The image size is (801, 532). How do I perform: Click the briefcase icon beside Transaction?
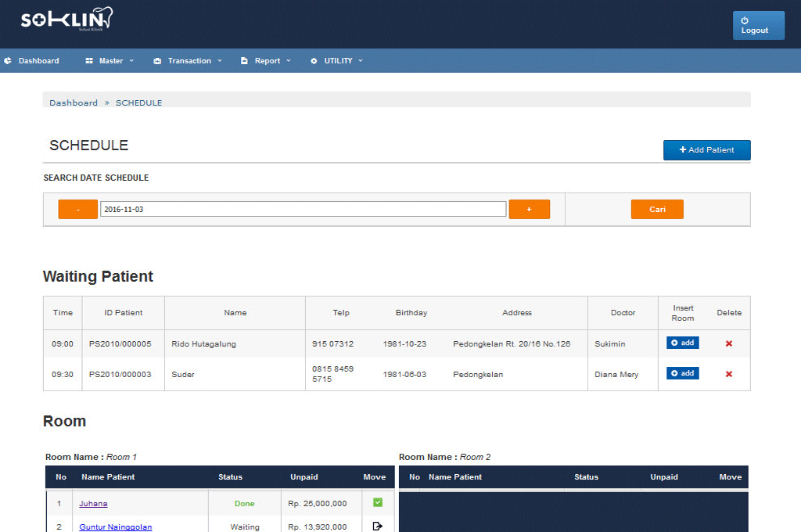pos(157,61)
